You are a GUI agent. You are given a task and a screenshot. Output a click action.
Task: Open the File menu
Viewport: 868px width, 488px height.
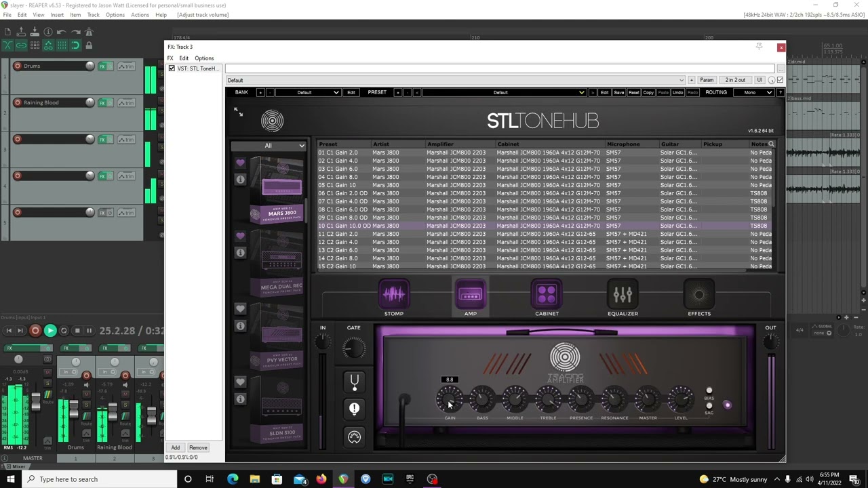coord(7,15)
